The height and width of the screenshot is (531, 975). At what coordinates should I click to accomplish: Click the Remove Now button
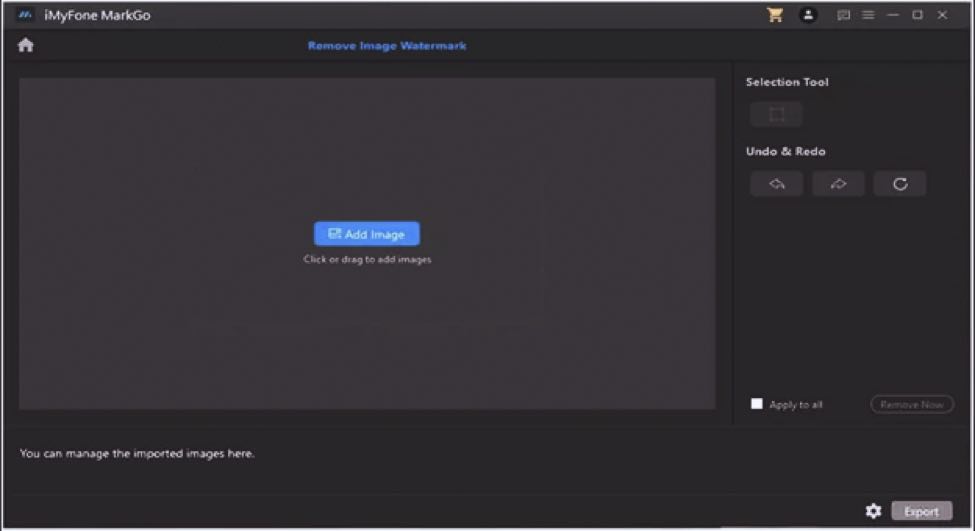click(x=912, y=405)
